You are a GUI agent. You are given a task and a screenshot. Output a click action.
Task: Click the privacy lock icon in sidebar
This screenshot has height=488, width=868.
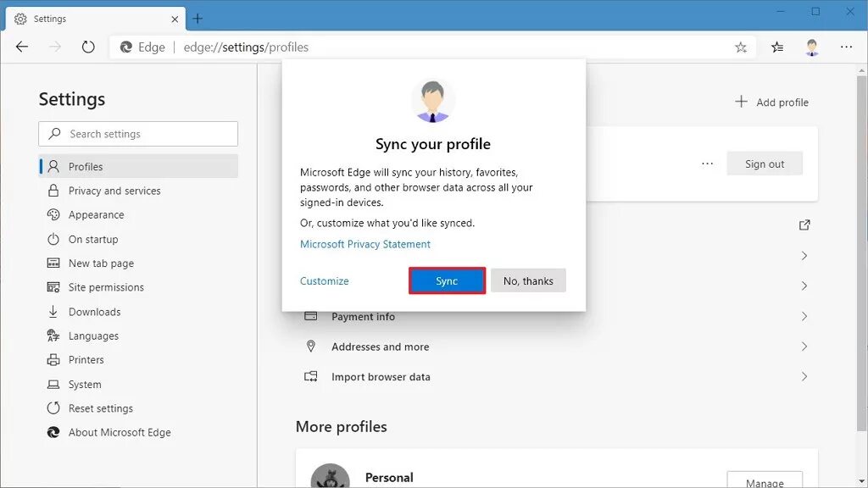(x=53, y=191)
